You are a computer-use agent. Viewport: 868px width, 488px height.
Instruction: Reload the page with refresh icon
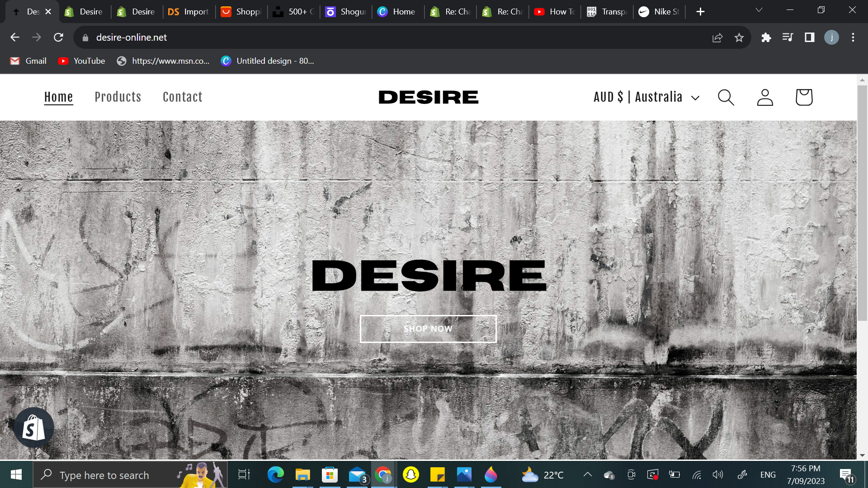coord(58,38)
